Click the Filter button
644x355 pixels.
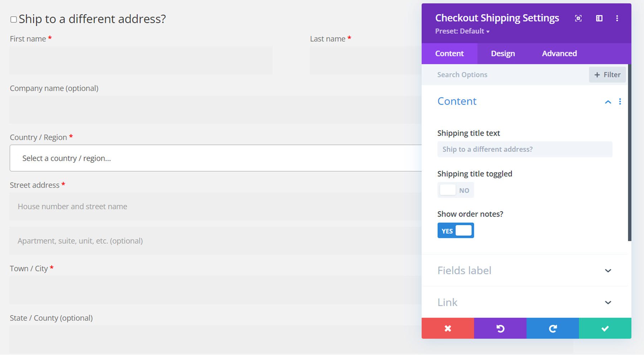(607, 74)
